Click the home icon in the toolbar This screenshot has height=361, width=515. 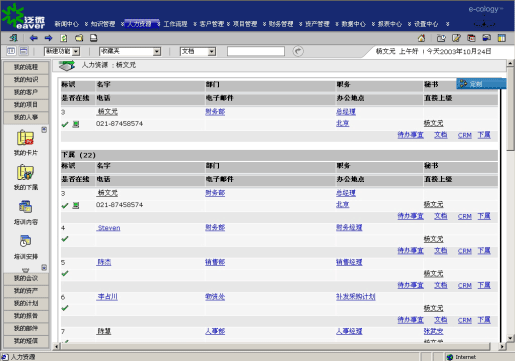[x=421, y=38]
